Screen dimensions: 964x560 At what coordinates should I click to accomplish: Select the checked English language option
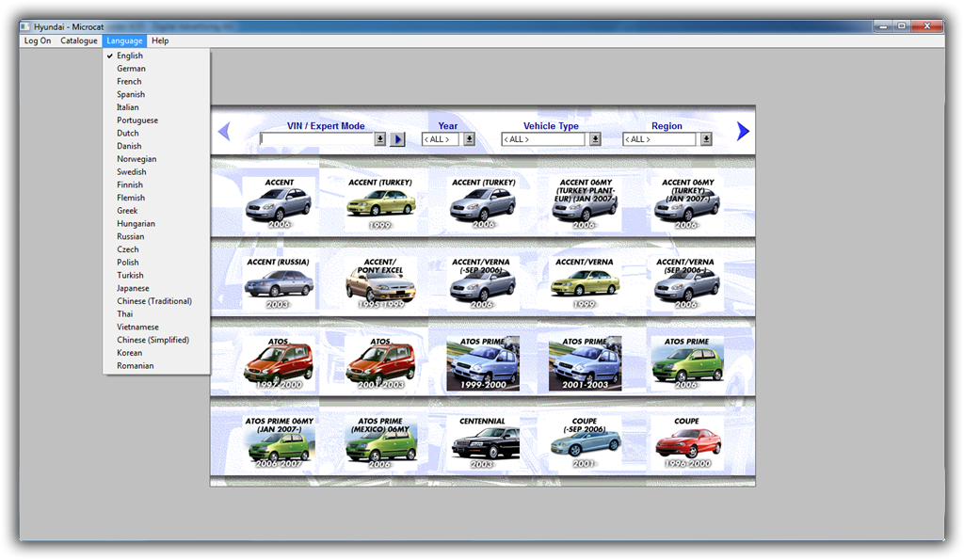(x=156, y=56)
